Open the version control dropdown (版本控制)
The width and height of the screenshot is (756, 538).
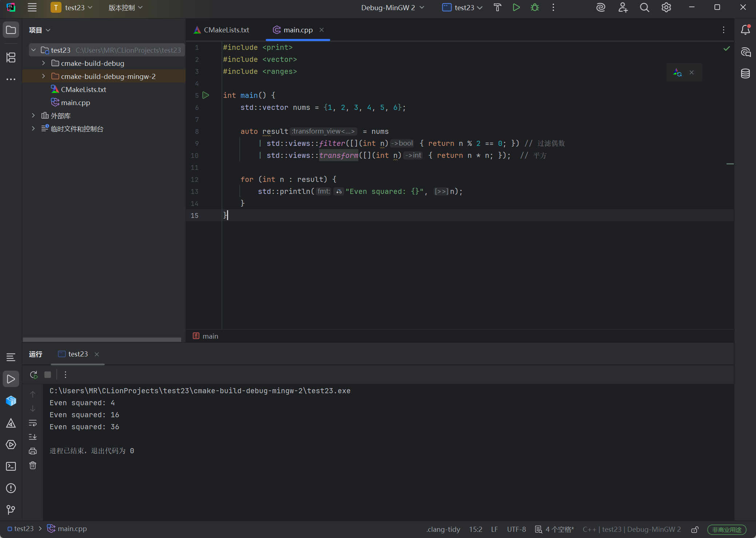coord(126,8)
